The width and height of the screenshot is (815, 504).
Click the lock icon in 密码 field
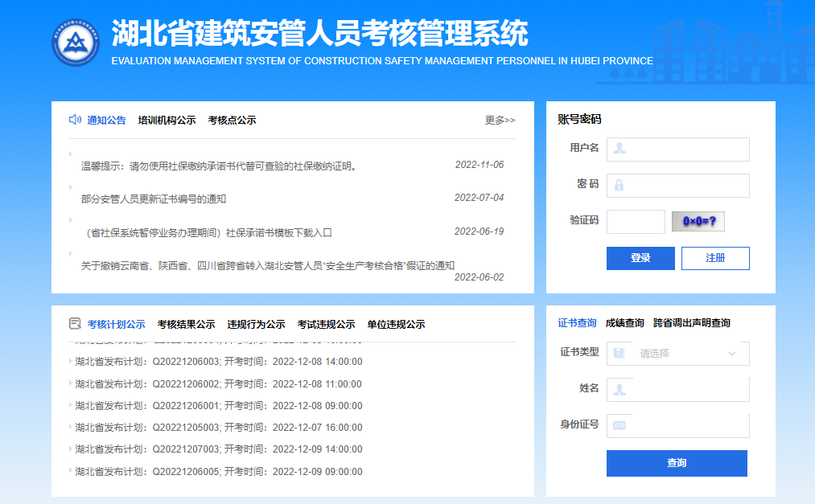pos(619,186)
